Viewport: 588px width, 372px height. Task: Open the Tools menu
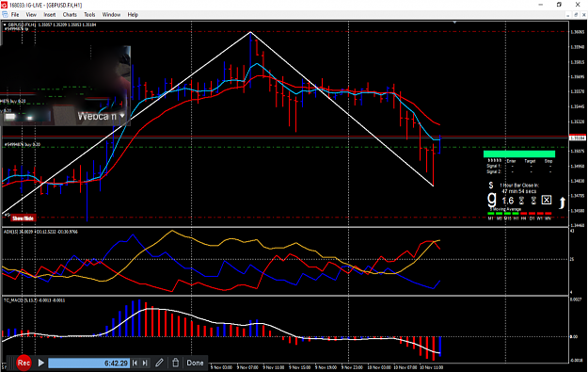(89, 15)
